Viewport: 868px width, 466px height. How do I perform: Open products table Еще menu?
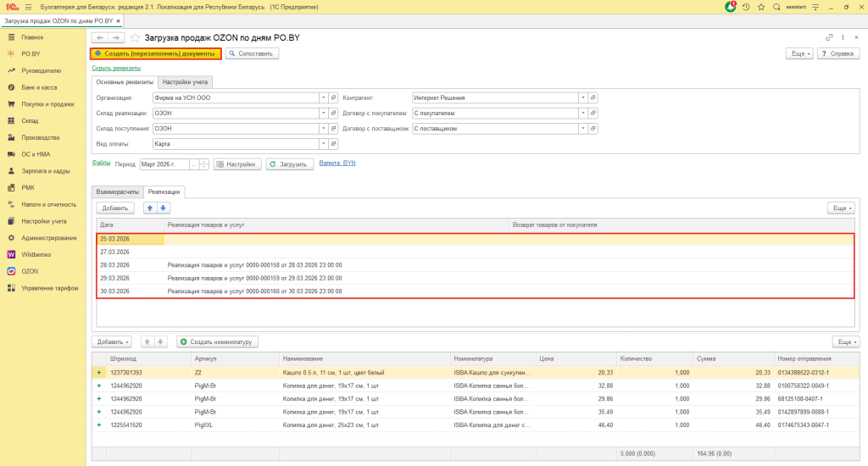click(846, 342)
